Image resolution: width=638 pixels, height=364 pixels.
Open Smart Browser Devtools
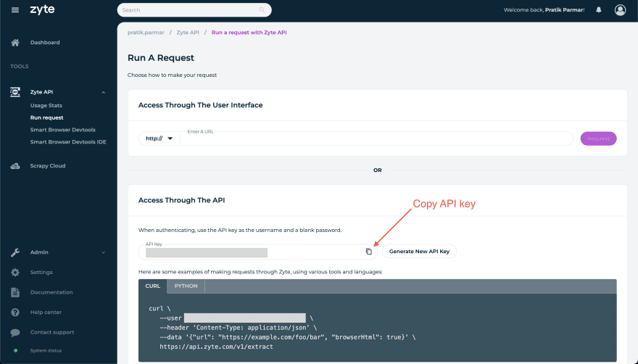(62, 130)
